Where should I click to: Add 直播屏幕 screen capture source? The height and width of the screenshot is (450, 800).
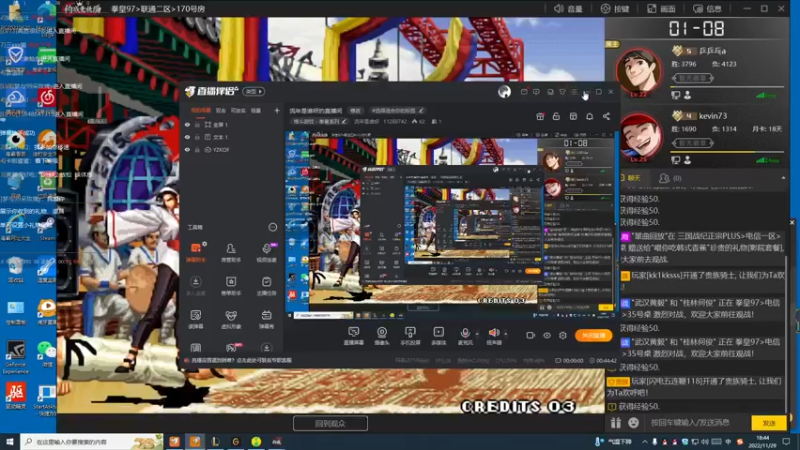pos(353,336)
